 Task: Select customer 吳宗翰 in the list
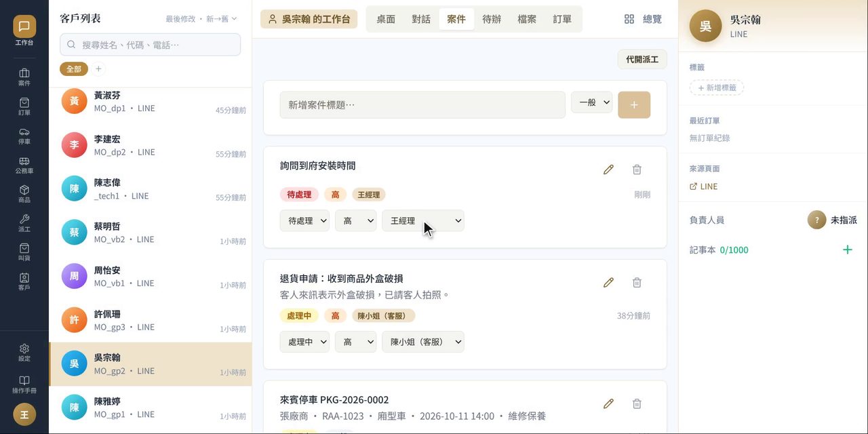coord(151,363)
